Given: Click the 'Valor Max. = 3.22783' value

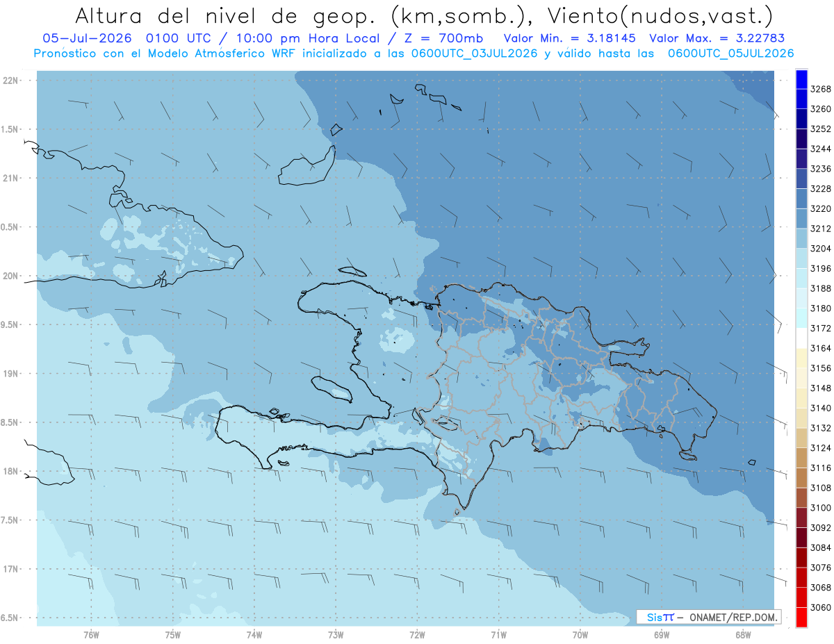Looking at the screenshot, I should click(x=717, y=38).
